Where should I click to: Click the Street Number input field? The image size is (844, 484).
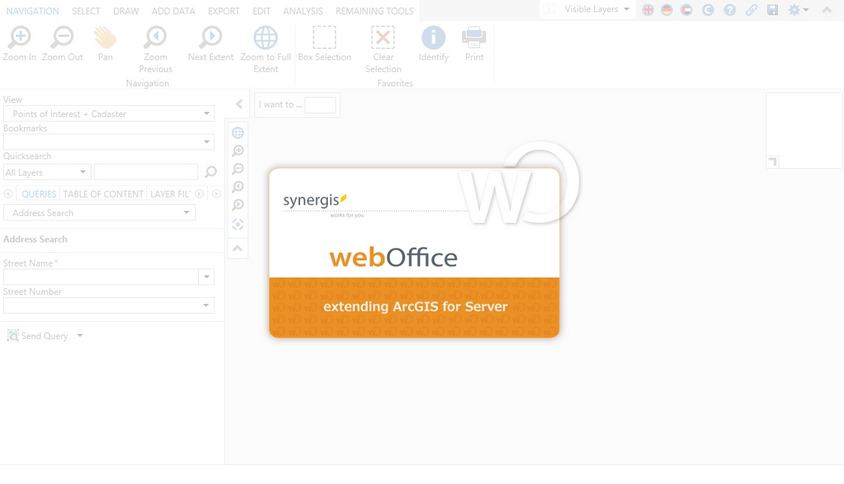101,305
